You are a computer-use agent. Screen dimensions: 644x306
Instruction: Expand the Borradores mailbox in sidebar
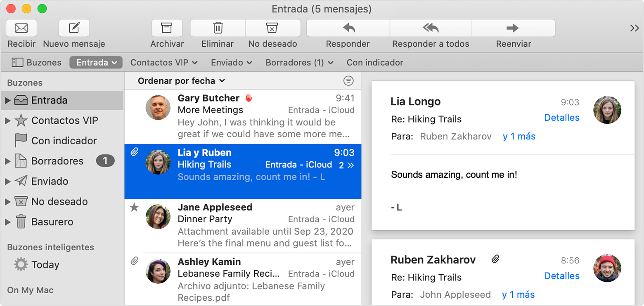point(7,161)
